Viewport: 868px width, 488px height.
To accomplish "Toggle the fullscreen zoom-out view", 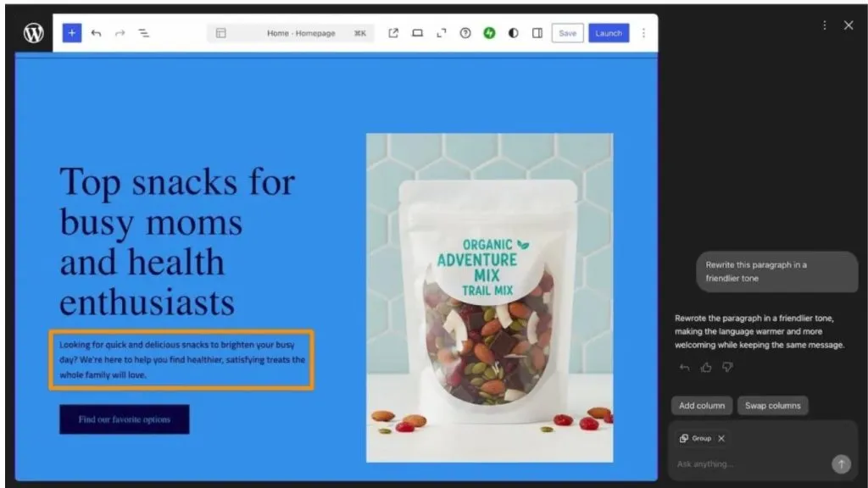I will pos(441,33).
